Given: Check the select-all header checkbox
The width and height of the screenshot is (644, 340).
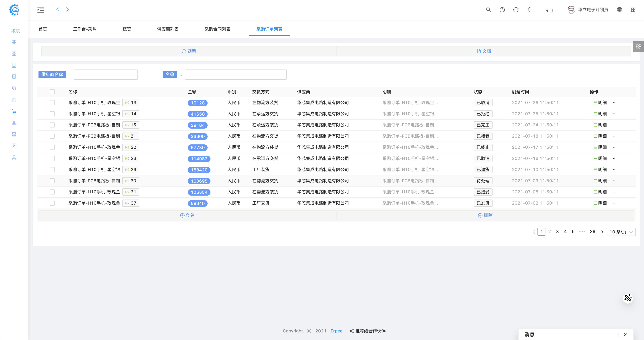Looking at the screenshot, I should coord(52,92).
